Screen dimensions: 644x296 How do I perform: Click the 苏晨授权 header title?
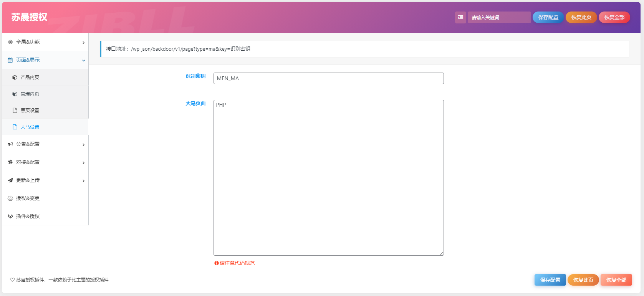(x=30, y=17)
